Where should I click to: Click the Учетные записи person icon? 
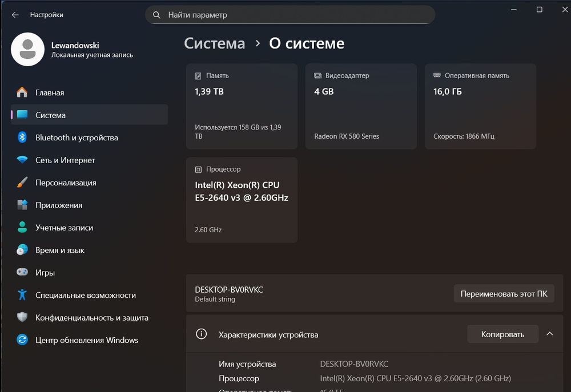(22, 227)
